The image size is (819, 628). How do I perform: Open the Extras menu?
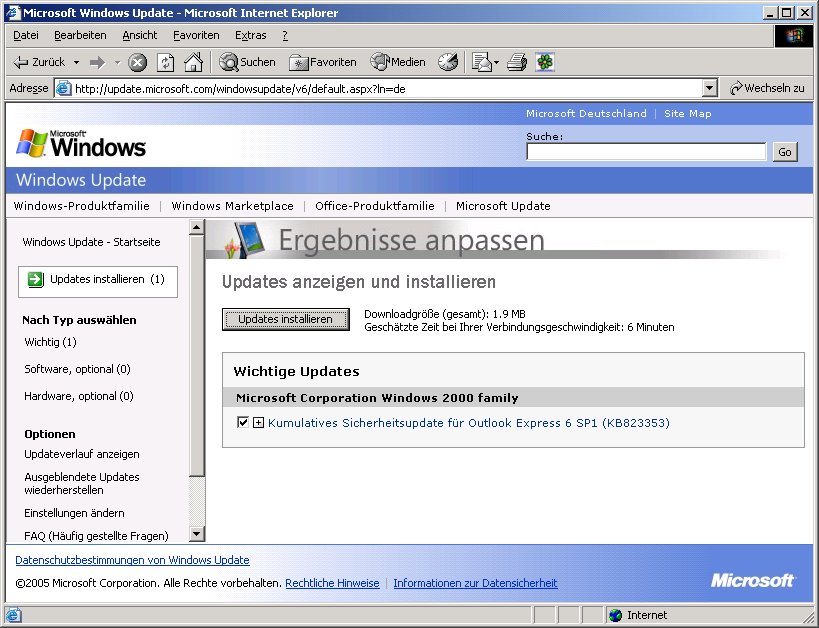(x=250, y=35)
